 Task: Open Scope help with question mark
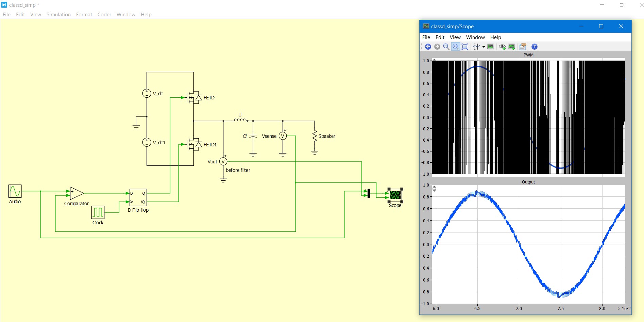[x=535, y=47]
